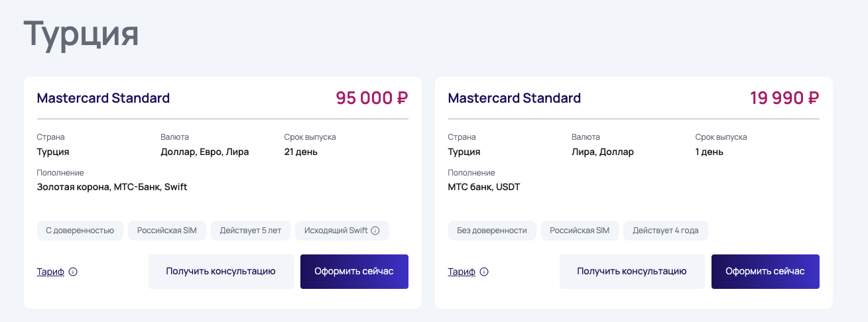Viewport: 868px width, 322px height.
Task: Click the 95 000 ₽ price
Action: 371,98
